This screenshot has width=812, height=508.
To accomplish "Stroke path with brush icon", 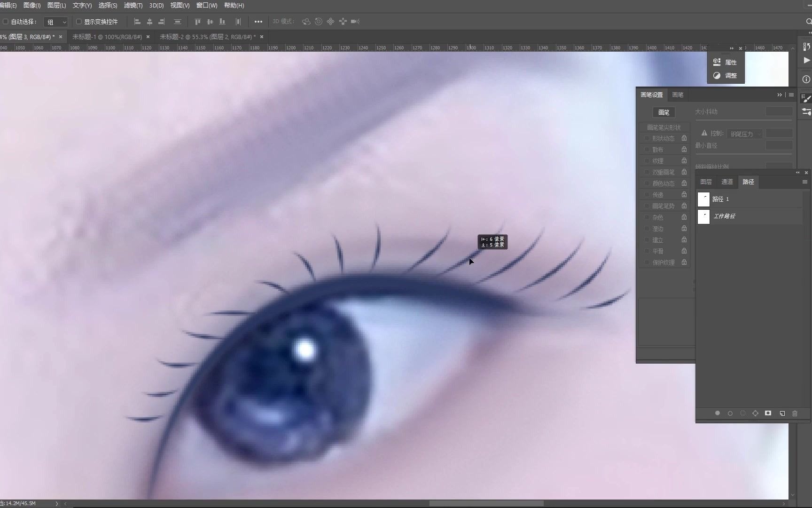I will tap(730, 413).
